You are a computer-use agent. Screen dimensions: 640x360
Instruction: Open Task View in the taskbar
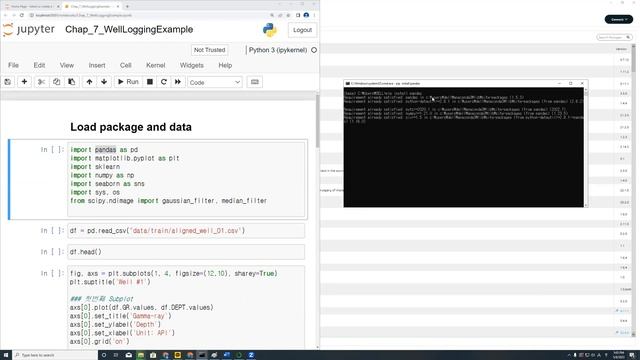coord(116,355)
